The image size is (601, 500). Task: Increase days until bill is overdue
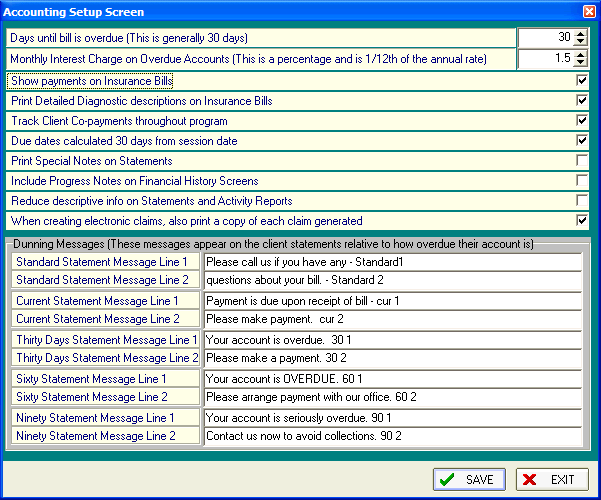(x=581, y=34)
